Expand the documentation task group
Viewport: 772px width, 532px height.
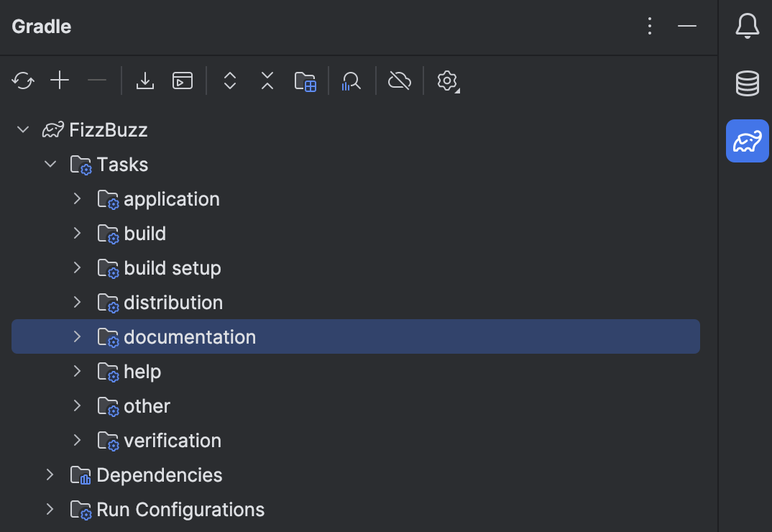click(77, 336)
